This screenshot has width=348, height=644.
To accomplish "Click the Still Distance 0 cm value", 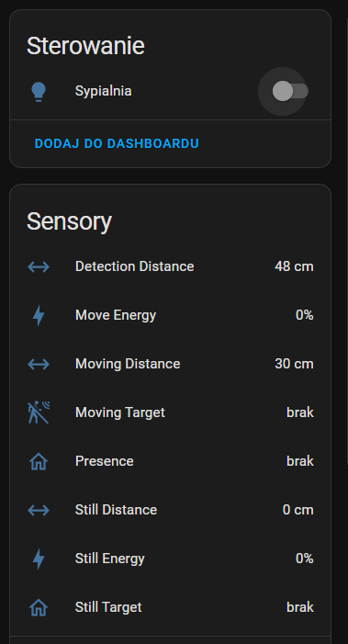I will pyautogui.click(x=298, y=510).
